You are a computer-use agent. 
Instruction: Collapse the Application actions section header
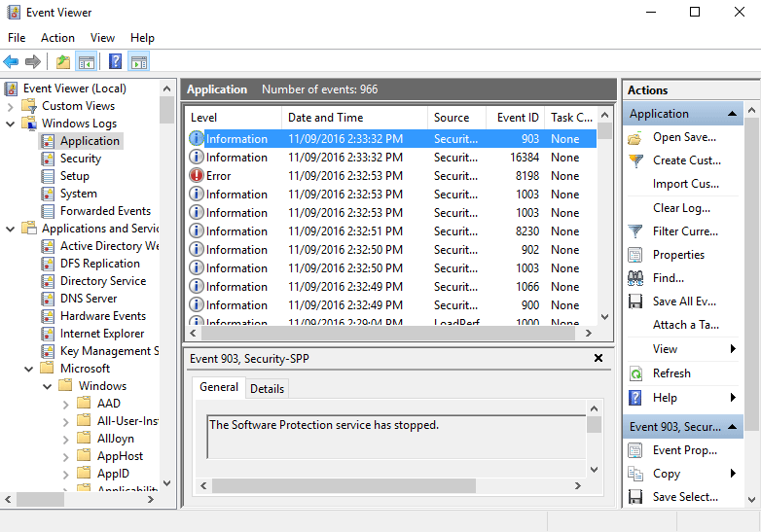734,114
